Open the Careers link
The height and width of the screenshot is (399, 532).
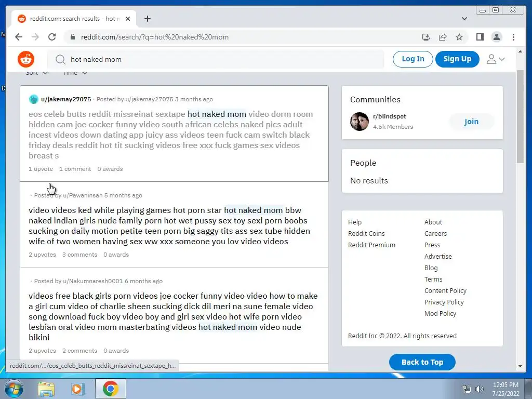tap(435, 233)
